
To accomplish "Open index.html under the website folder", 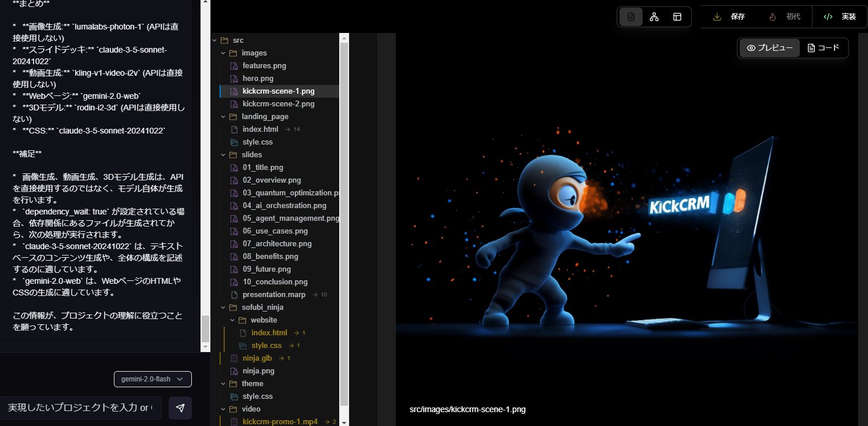I will coord(269,333).
